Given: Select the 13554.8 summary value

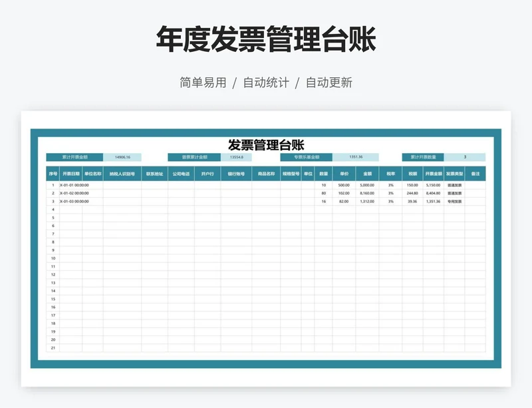Looking at the screenshot, I should point(237,157).
